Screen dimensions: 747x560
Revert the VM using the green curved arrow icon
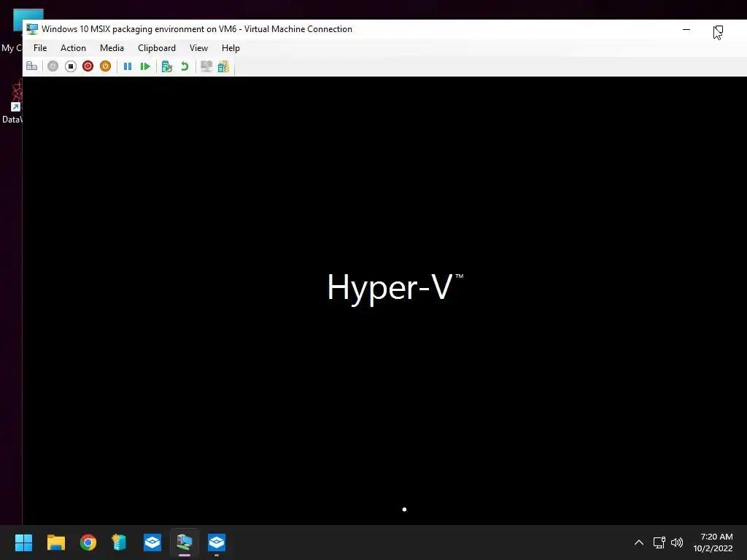pos(185,66)
